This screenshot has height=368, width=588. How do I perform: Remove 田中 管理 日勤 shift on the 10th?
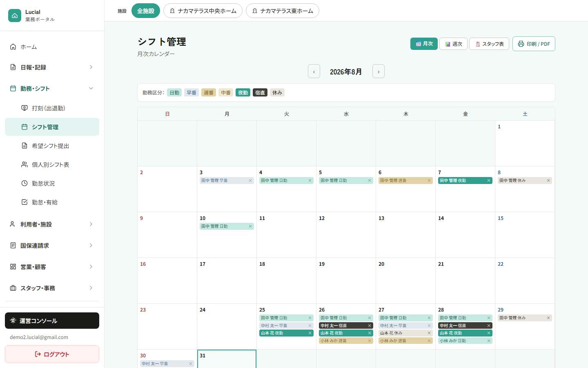tap(250, 226)
